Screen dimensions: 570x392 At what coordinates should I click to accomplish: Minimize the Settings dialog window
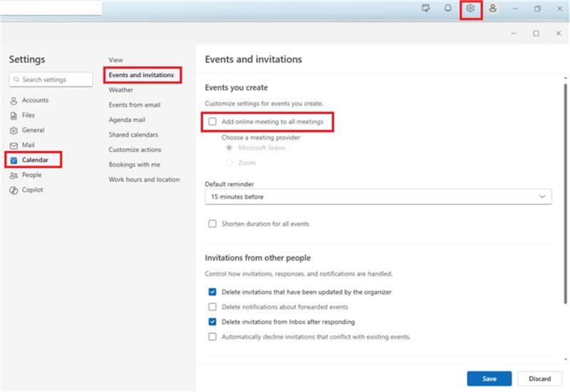[x=513, y=33]
